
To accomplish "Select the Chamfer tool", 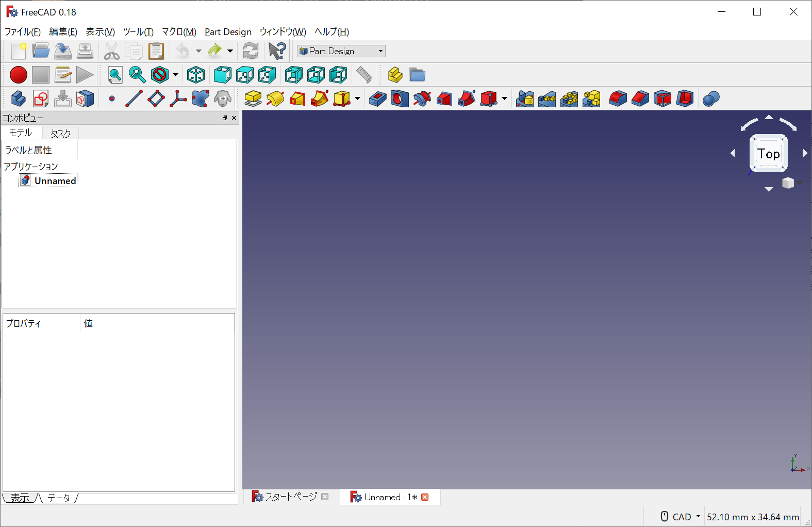I will click(640, 98).
